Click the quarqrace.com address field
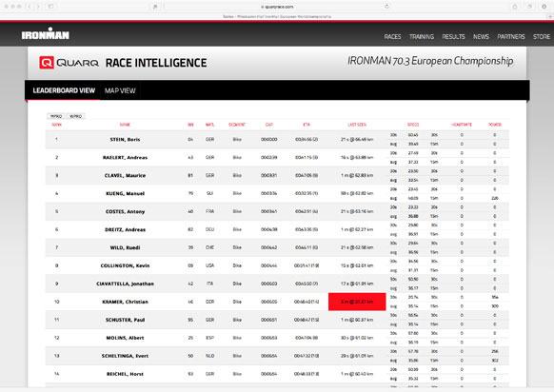The width and height of the screenshot is (554, 392). point(277,7)
